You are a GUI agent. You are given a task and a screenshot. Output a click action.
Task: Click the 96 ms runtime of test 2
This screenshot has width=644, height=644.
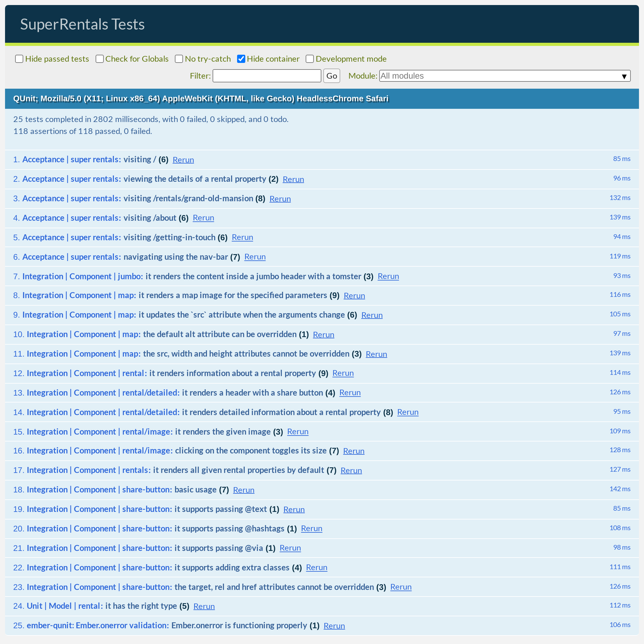(x=622, y=178)
